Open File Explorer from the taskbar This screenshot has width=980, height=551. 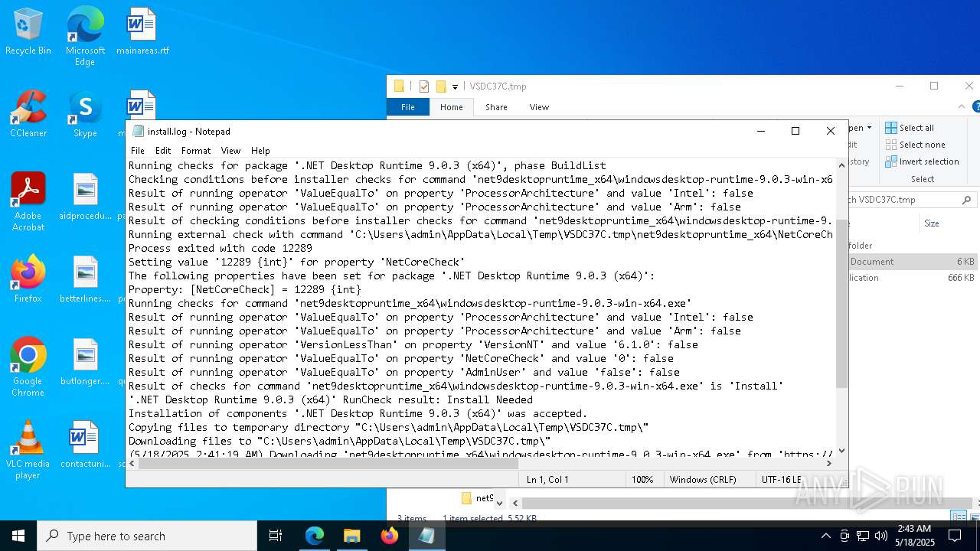tap(352, 536)
